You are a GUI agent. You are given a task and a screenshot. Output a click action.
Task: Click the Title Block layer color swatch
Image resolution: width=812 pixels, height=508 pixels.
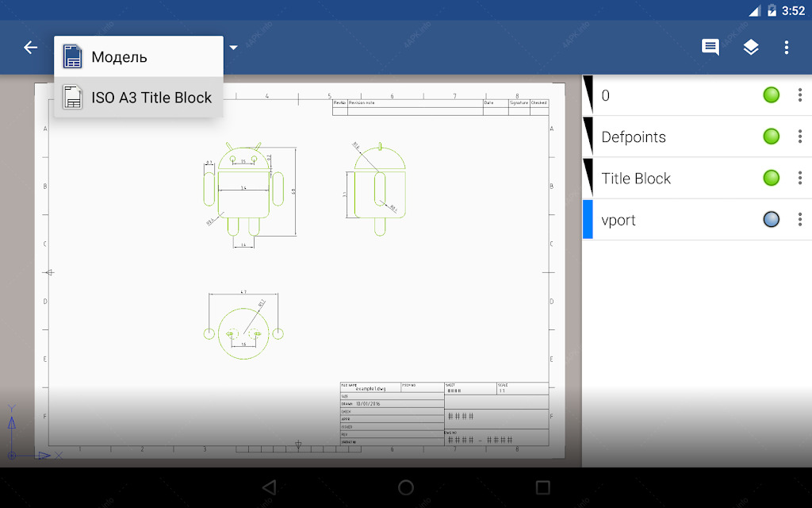pos(588,178)
